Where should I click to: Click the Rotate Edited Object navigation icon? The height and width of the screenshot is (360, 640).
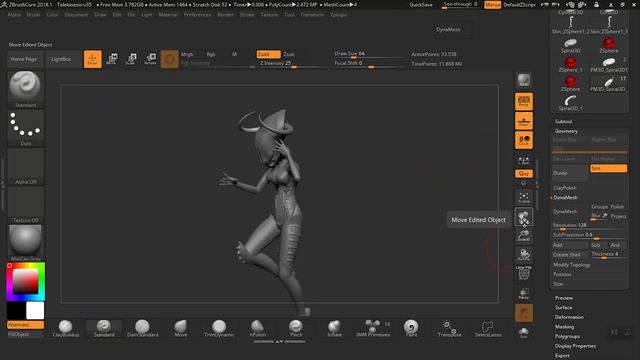[x=524, y=255]
